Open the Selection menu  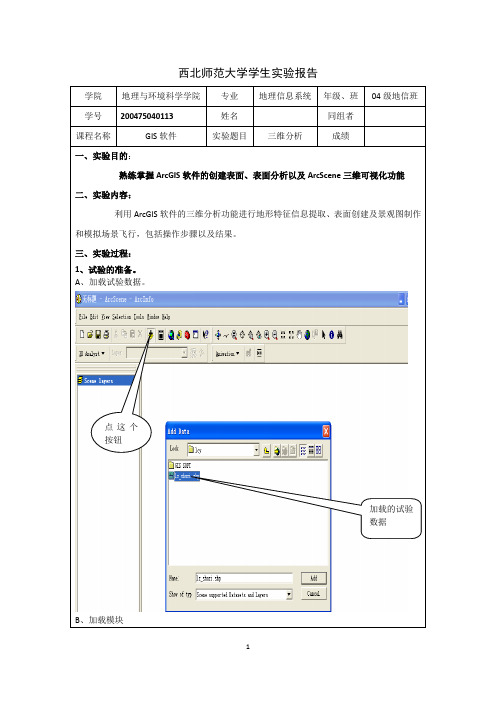[121, 317]
